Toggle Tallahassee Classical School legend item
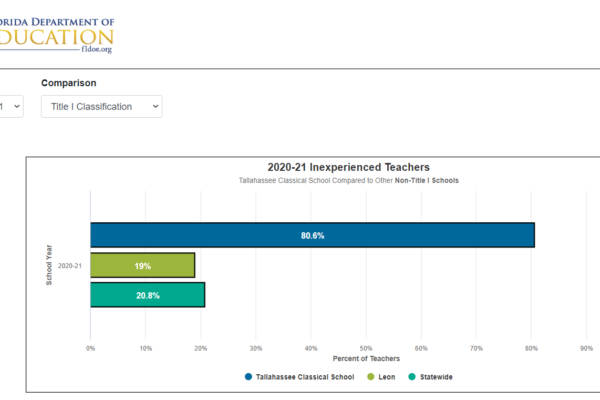Screen dimensions: 600x400 point(300,377)
